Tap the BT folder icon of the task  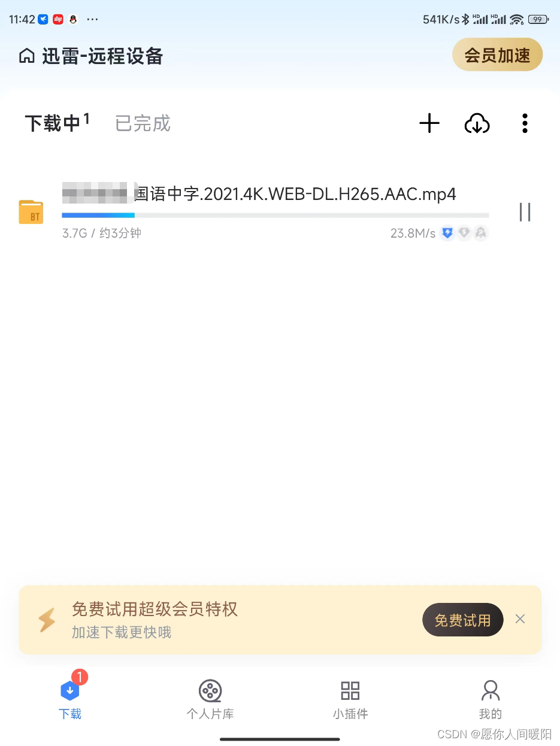tap(31, 213)
